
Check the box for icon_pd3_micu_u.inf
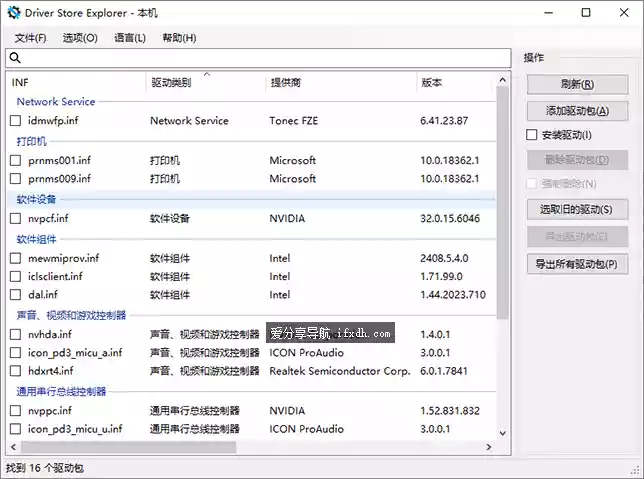pos(15,429)
